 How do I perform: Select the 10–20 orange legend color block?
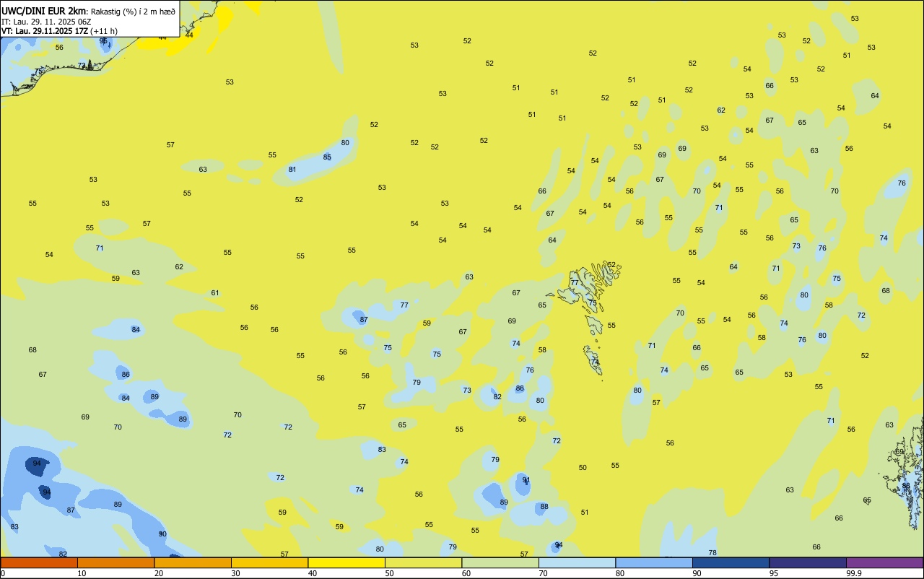pyautogui.click(x=115, y=562)
